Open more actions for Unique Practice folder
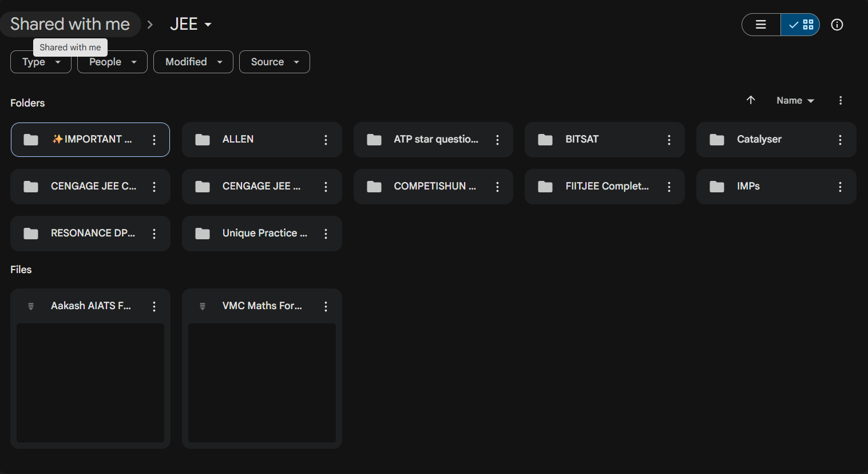 tap(326, 234)
